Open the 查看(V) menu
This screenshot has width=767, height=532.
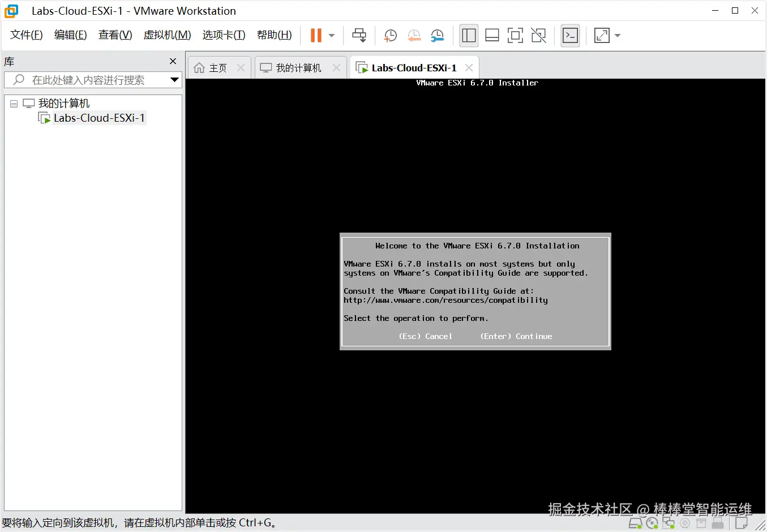(x=115, y=35)
